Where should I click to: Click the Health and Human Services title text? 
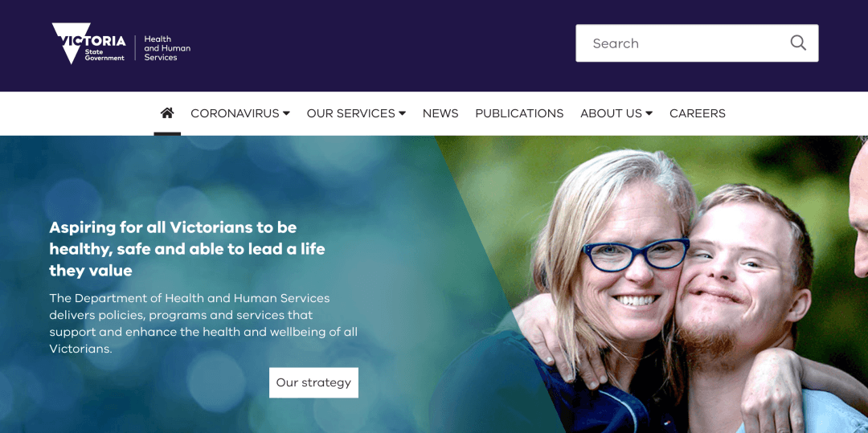[166, 48]
